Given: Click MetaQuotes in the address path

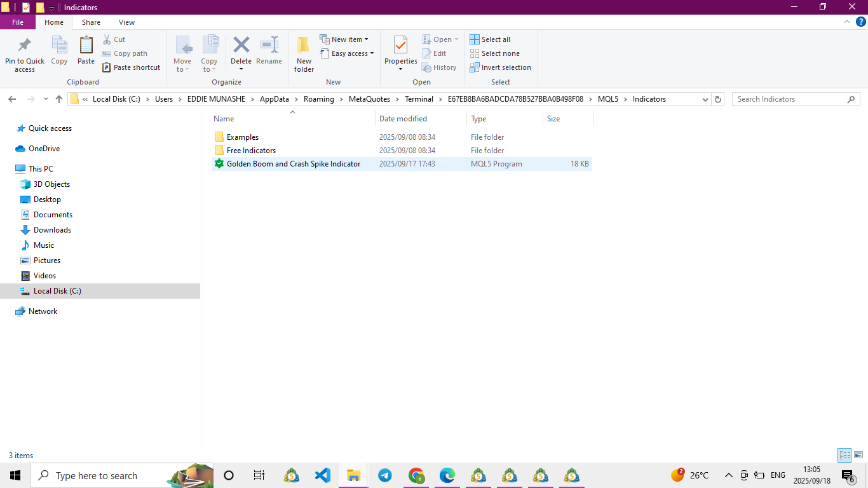Looking at the screenshot, I should (369, 99).
